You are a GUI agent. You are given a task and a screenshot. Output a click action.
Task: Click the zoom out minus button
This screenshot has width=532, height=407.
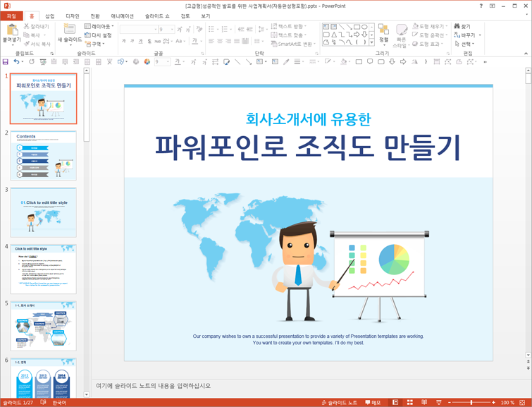point(450,403)
